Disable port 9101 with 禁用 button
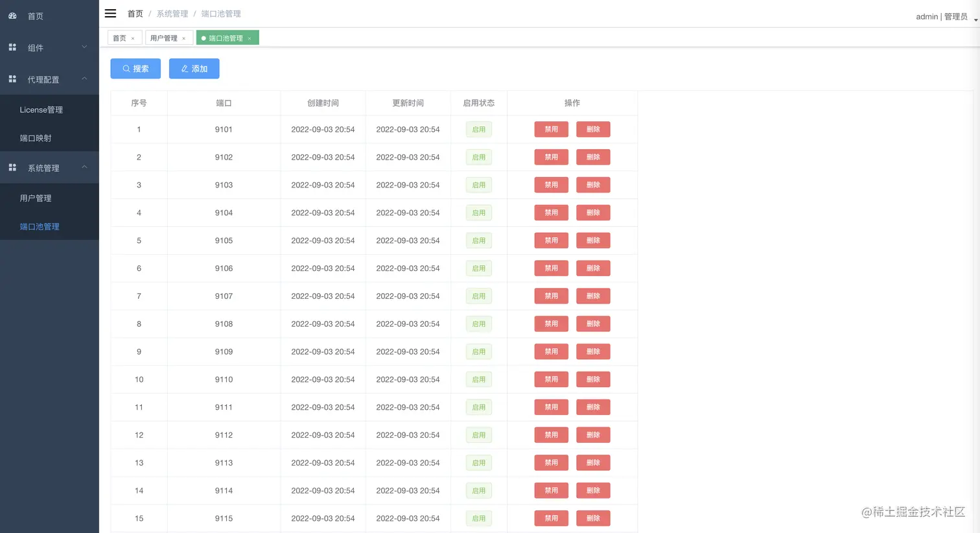980x533 pixels. [x=551, y=129]
